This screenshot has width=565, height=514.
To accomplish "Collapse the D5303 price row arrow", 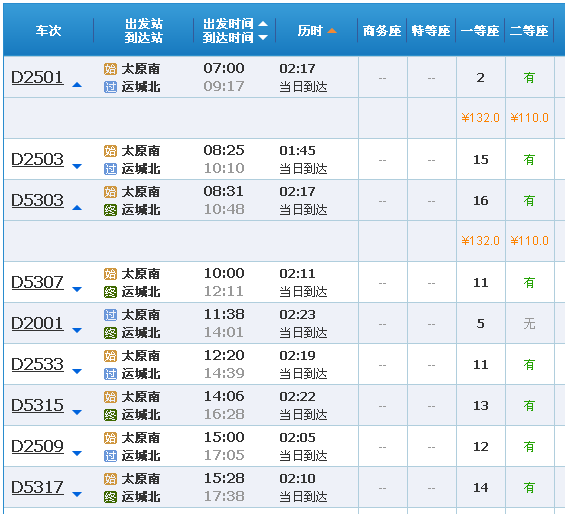I will (x=77, y=208).
